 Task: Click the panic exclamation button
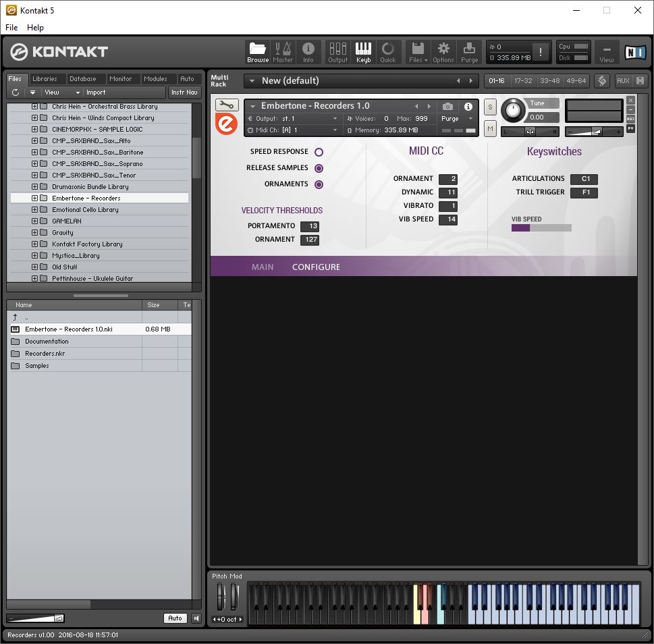pos(541,52)
